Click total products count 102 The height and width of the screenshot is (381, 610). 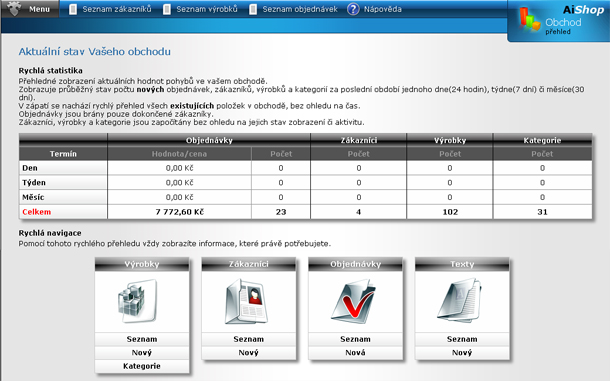[450, 212]
